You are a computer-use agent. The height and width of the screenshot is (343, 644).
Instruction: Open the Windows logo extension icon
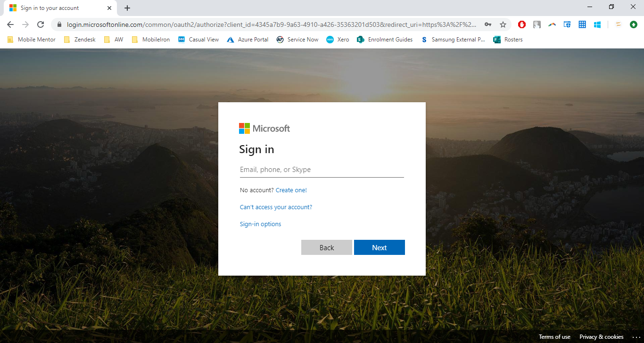[x=597, y=24]
